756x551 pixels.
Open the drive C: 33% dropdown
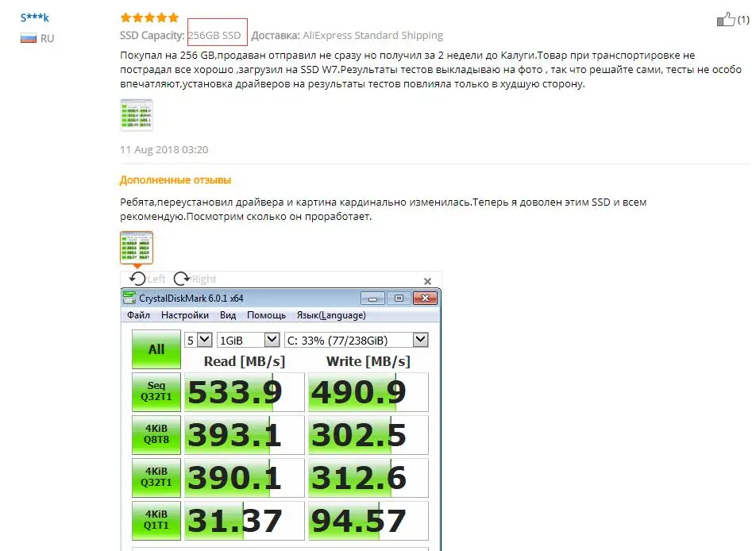point(357,340)
